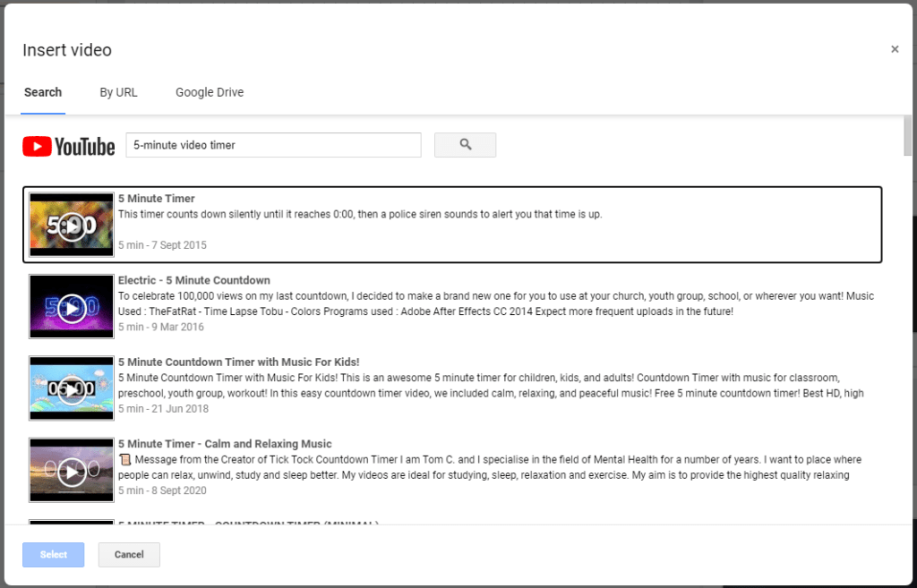Click the description starting 'Message from the Creator'
This screenshot has width=917, height=588.
[x=490, y=467]
